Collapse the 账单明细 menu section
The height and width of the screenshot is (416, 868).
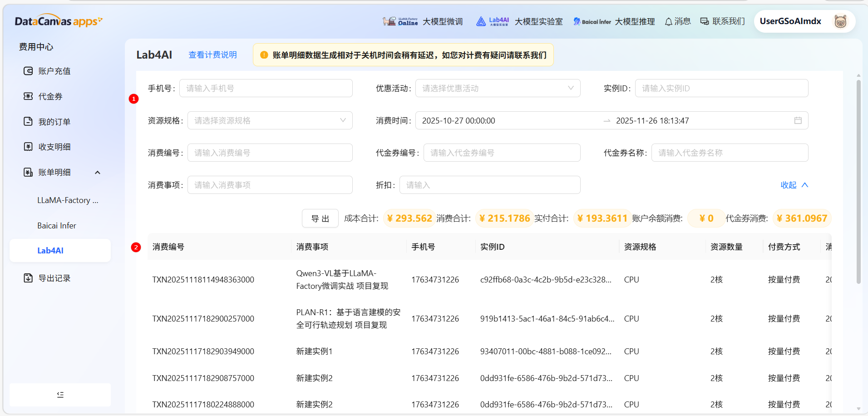[97, 172]
